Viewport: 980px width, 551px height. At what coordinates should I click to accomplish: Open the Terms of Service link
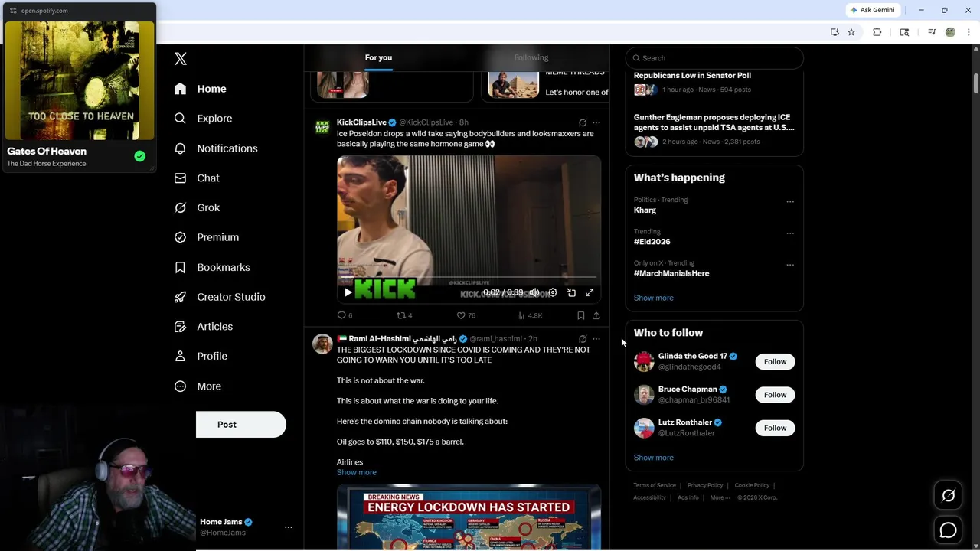655,485
